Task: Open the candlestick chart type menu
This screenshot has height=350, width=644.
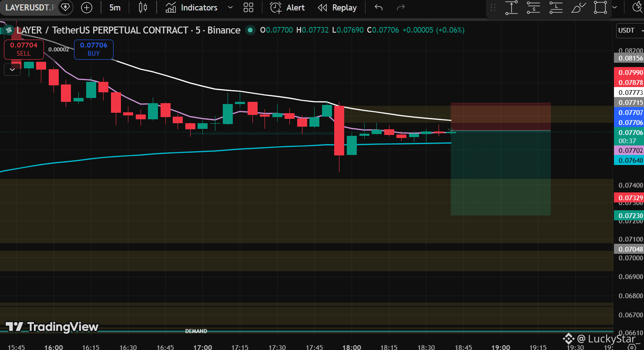Action: (142, 7)
